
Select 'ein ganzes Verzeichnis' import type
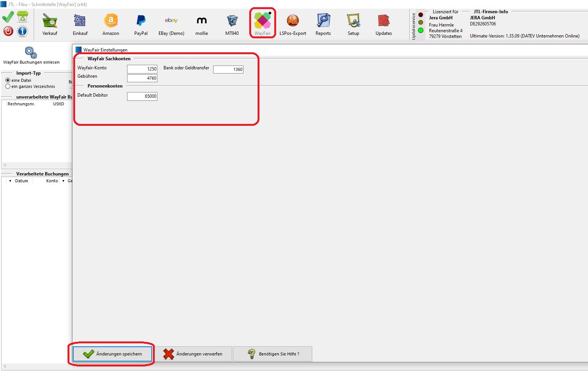[8, 86]
